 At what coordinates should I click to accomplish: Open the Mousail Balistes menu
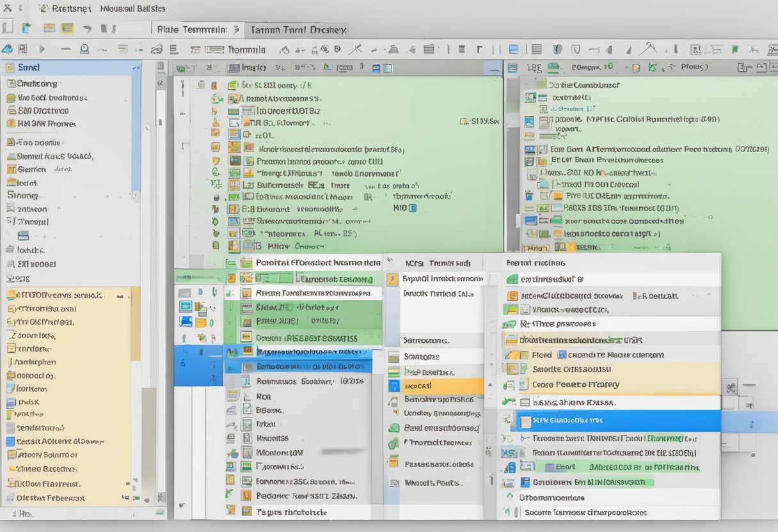132,9
